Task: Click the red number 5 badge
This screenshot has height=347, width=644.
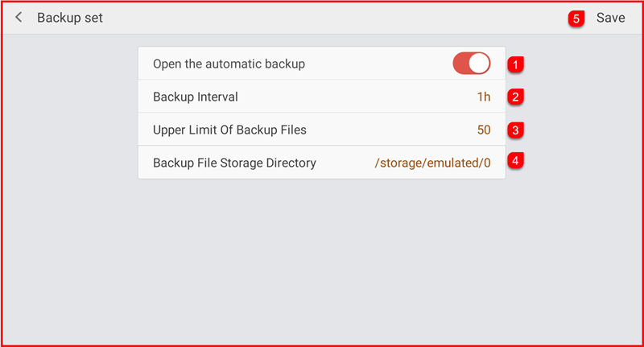Action: (576, 18)
